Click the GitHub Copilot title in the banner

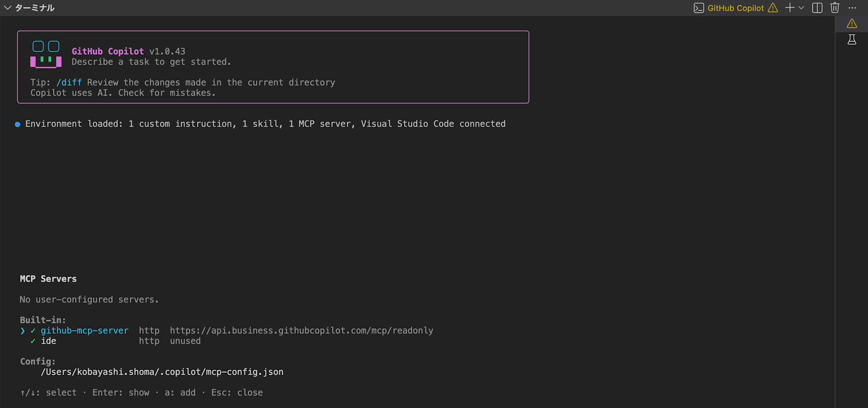[x=108, y=51]
